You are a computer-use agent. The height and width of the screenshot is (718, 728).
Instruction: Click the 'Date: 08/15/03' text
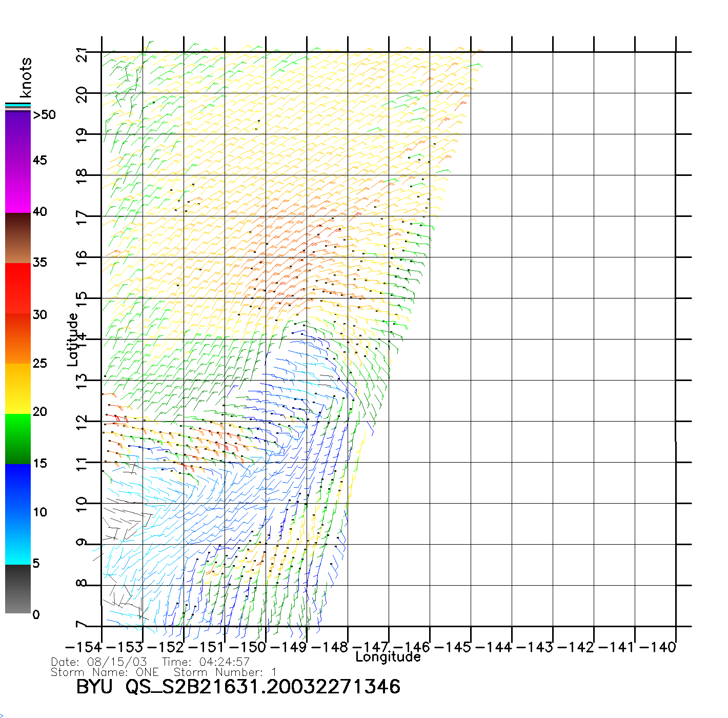tap(99, 662)
